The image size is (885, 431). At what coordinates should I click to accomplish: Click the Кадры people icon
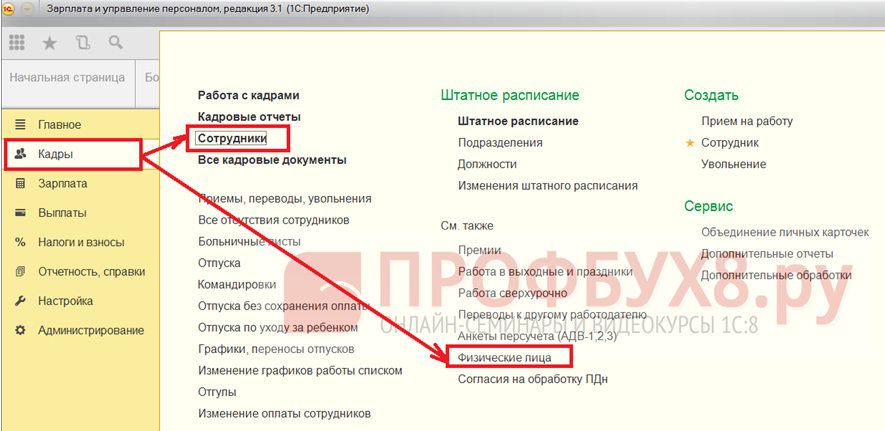[x=20, y=154]
